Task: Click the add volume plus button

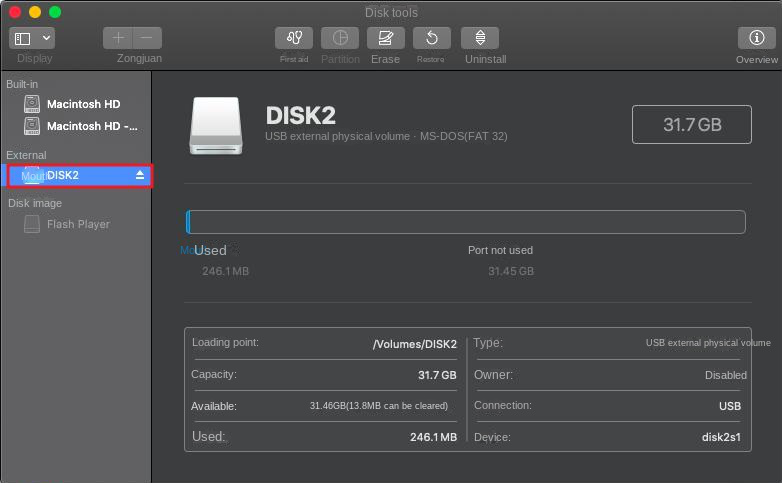Action: pyautogui.click(x=118, y=38)
